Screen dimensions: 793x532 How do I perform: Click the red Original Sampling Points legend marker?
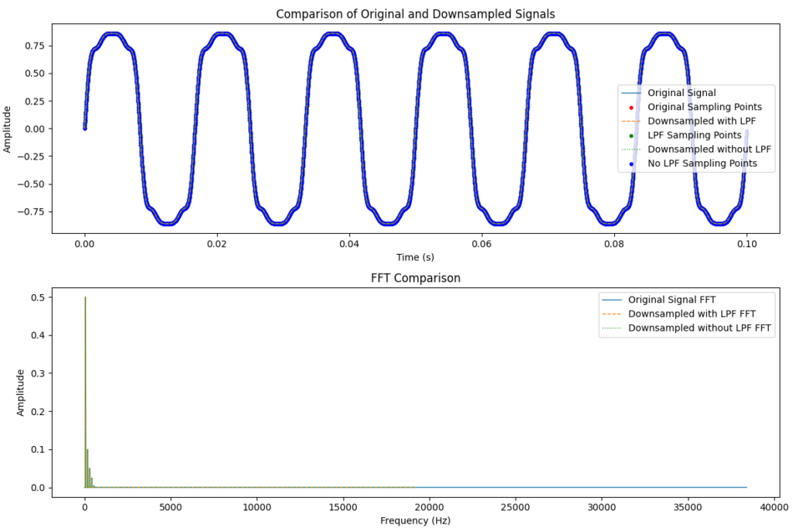[x=631, y=107]
